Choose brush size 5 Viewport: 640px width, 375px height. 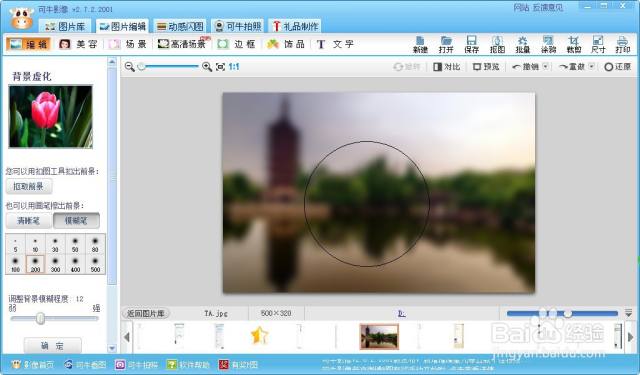[x=16, y=244]
